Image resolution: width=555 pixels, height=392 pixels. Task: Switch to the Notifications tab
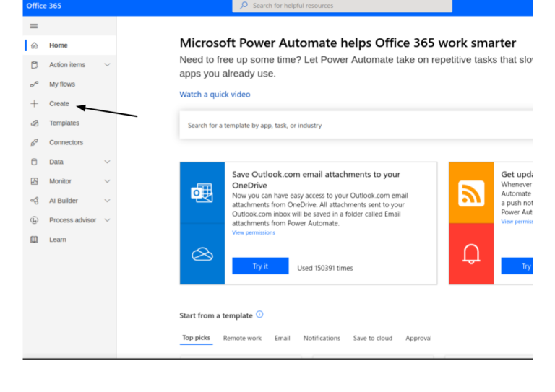pyautogui.click(x=322, y=339)
